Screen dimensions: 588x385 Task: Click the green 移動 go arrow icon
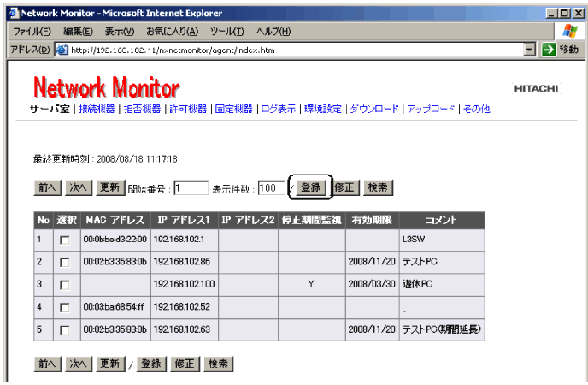549,50
